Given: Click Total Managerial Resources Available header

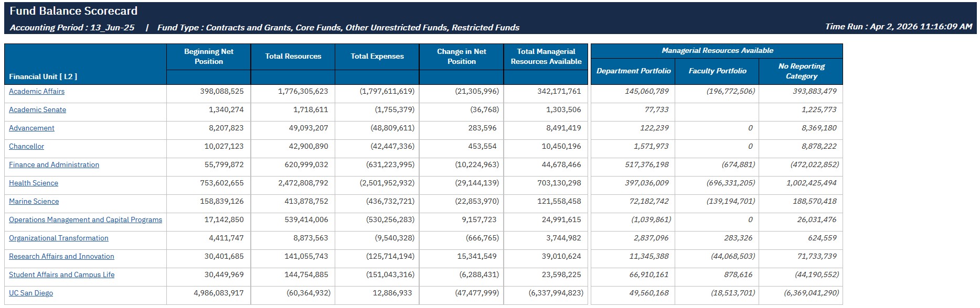Looking at the screenshot, I should [546, 57].
